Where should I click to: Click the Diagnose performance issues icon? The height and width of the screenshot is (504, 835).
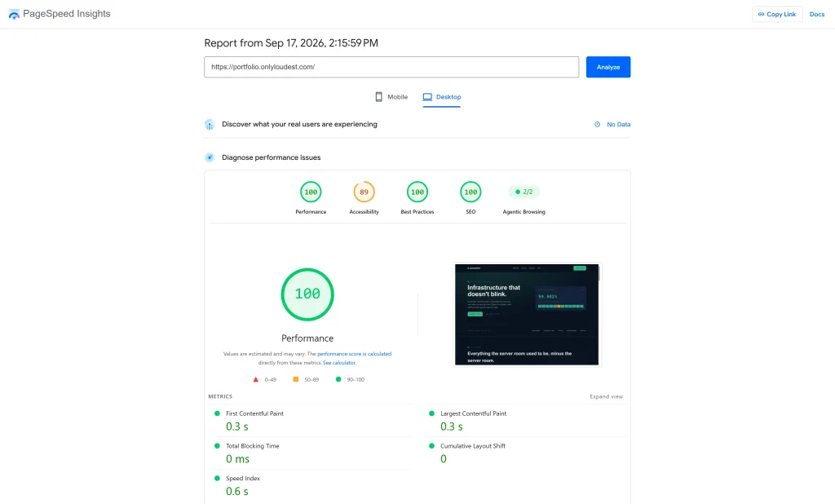pos(210,157)
